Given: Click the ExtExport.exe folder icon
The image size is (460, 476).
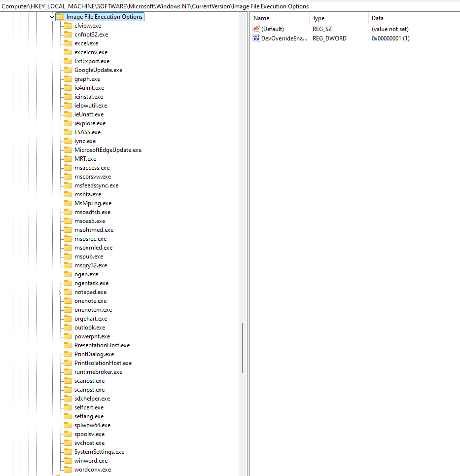Looking at the screenshot, I should coord(68,61).
